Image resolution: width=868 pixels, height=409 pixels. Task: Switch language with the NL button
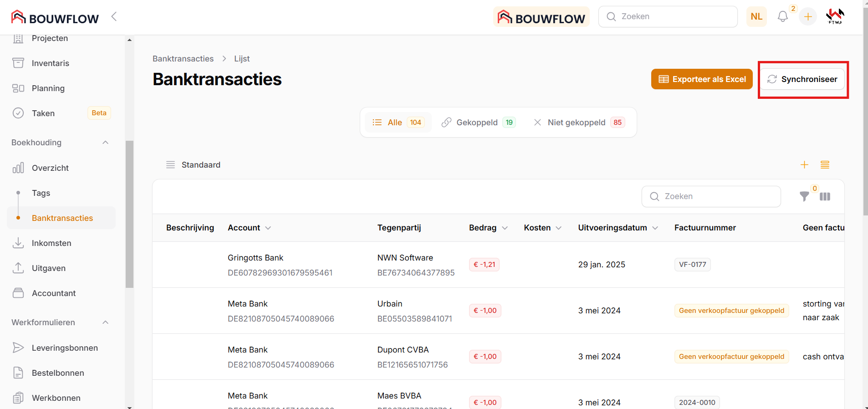click(x=756, y=17)
